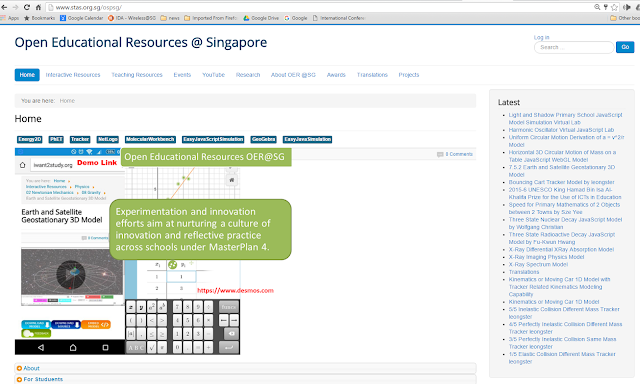The width and height of the screenshot is (640, 384).
Task: Open the Teaching Resources menu
Action: point(137,75)
